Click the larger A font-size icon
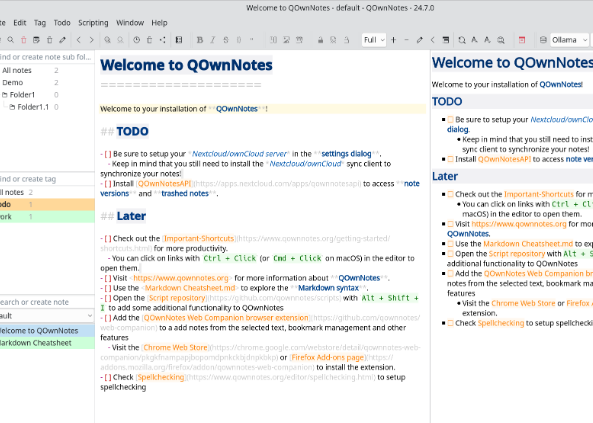This screenshot has height=423, width=593. [474, 40]
